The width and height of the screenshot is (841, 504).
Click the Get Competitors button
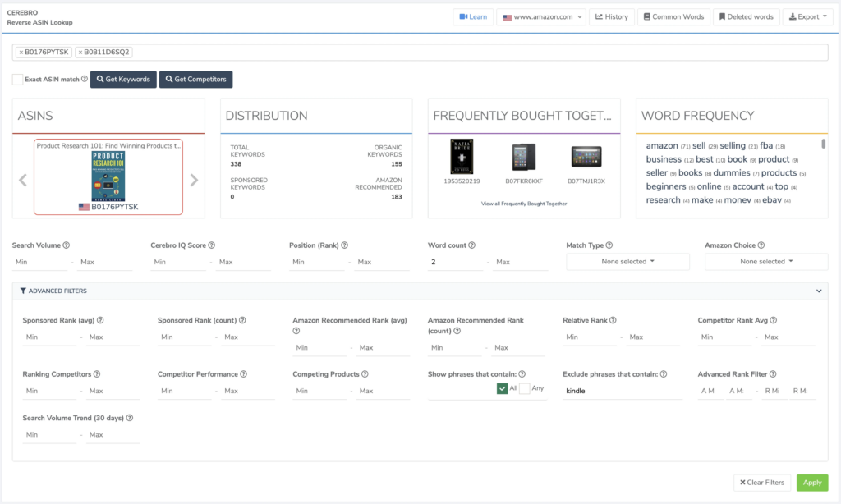[x=195, y=80]
